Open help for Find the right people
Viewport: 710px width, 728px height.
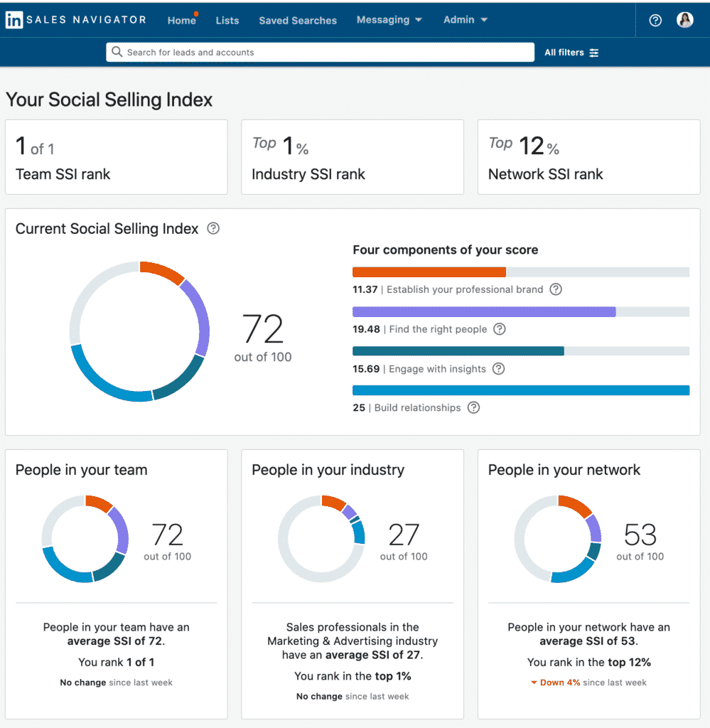(x=499, y=329)
